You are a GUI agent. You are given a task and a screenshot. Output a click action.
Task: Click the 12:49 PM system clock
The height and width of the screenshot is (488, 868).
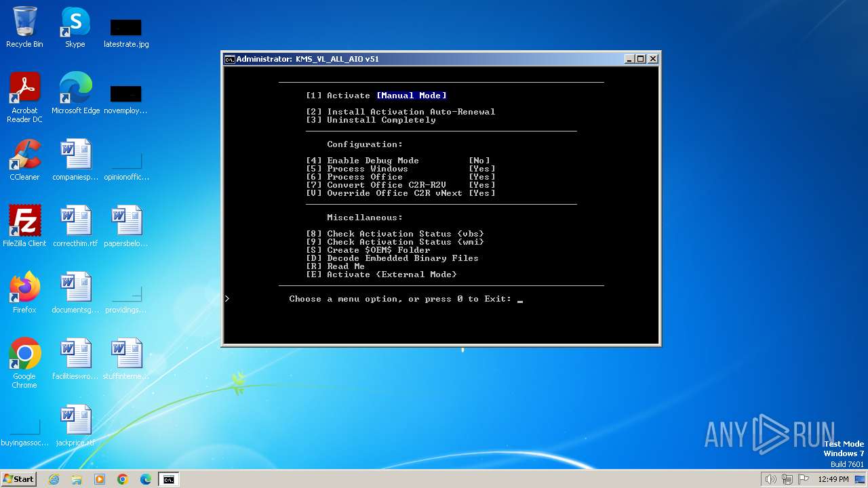click(833, 479)
